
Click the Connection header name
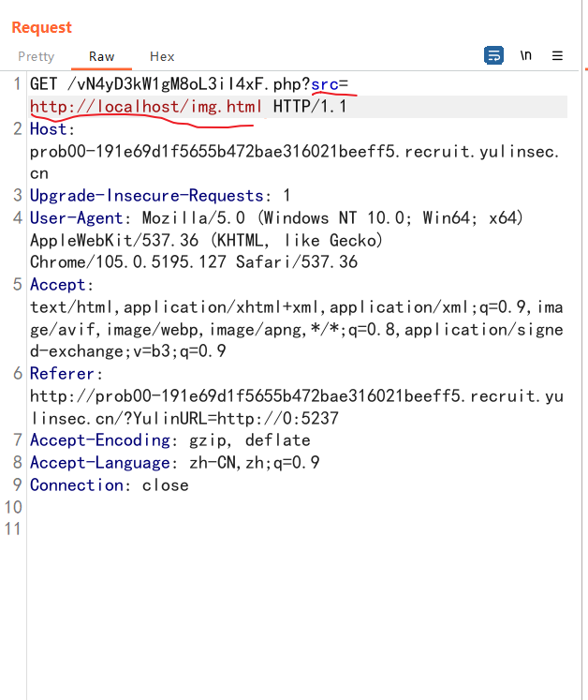coord(76,485)
